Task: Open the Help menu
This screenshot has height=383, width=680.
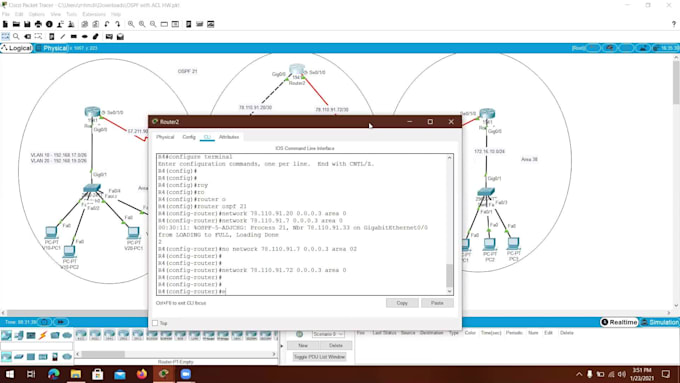Action: pos(116,14)
